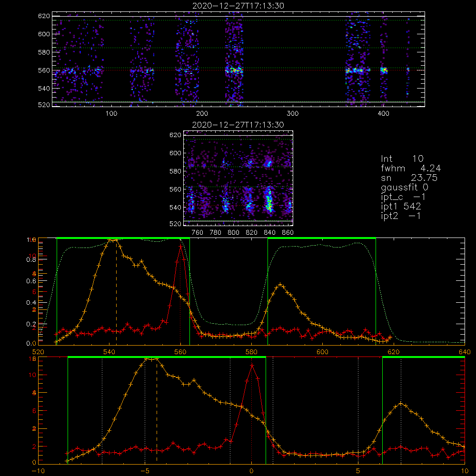Click the orange peak near 7 in bottom plot

(x=401, y=404)
